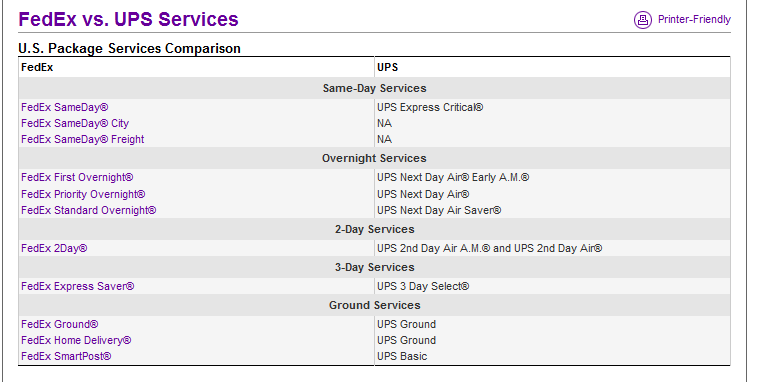Viewport: 758px width, 382px height.
Task: Open the FedEx Standard Overnight® link
Action: pos(89,210)
